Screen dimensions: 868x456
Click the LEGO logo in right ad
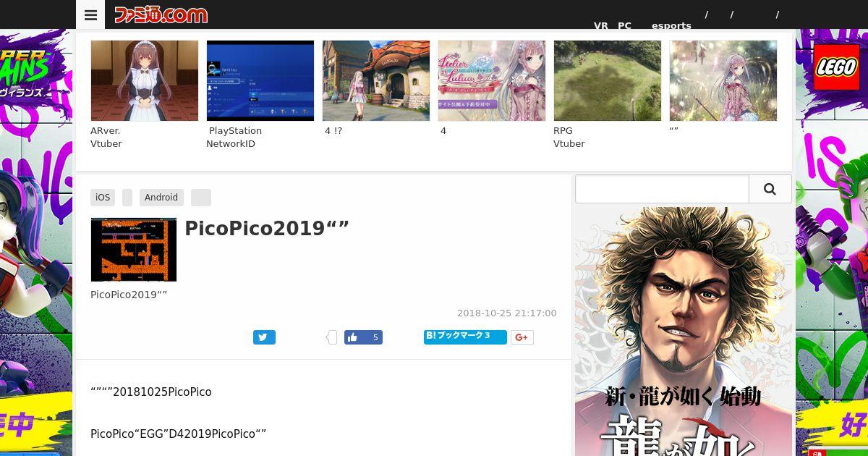coord(837,67)
